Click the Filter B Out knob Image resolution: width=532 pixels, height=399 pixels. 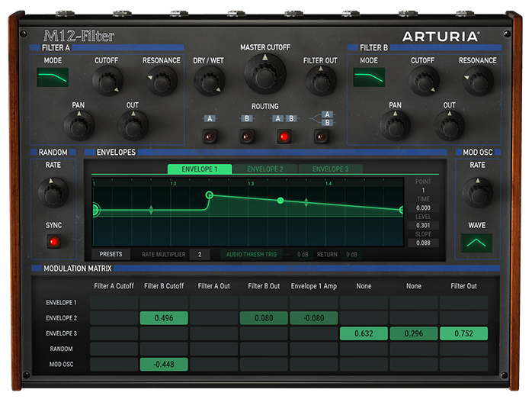[450, 126]
